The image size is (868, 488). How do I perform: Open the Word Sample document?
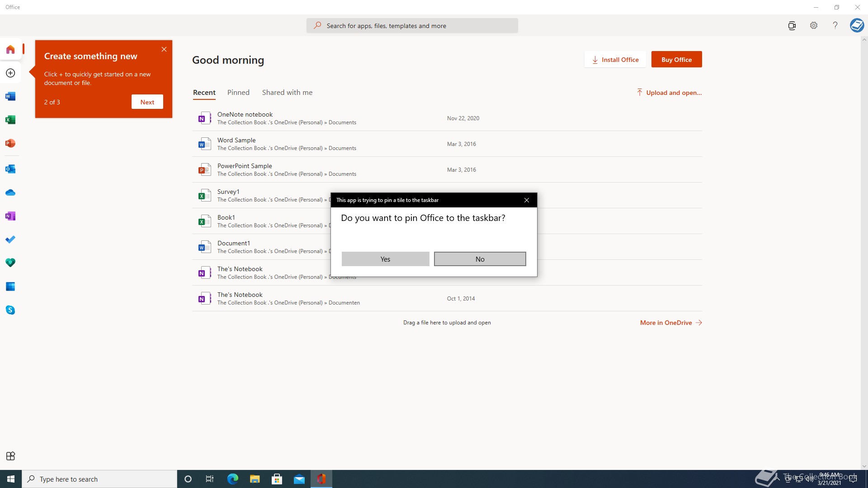click(447, 144)
